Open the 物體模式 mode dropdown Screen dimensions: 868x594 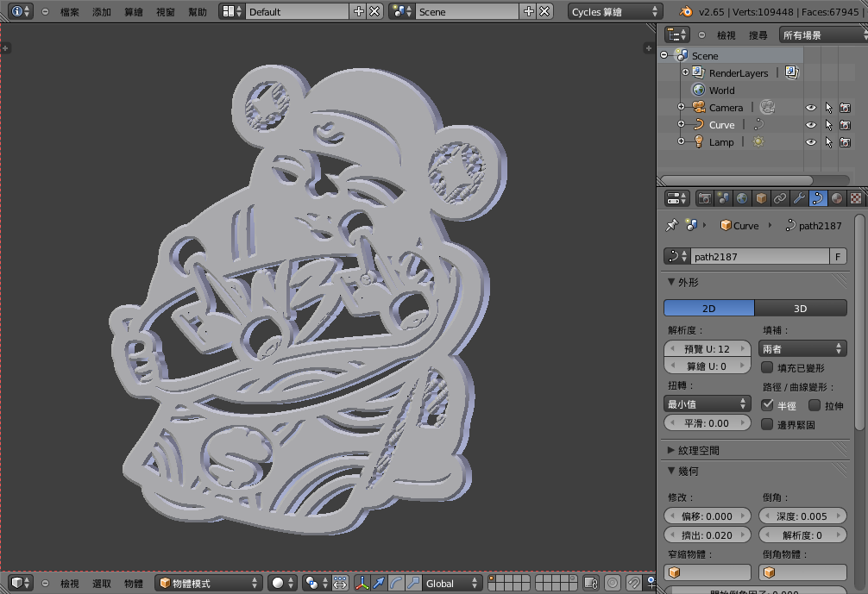[208, 583]
